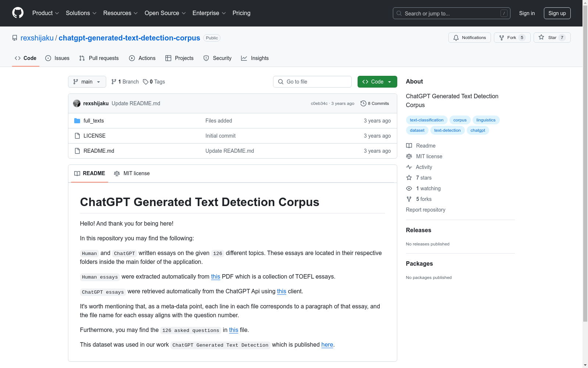
Task: Switch to the MIT license file tab
Action: (x=132, y=173)
